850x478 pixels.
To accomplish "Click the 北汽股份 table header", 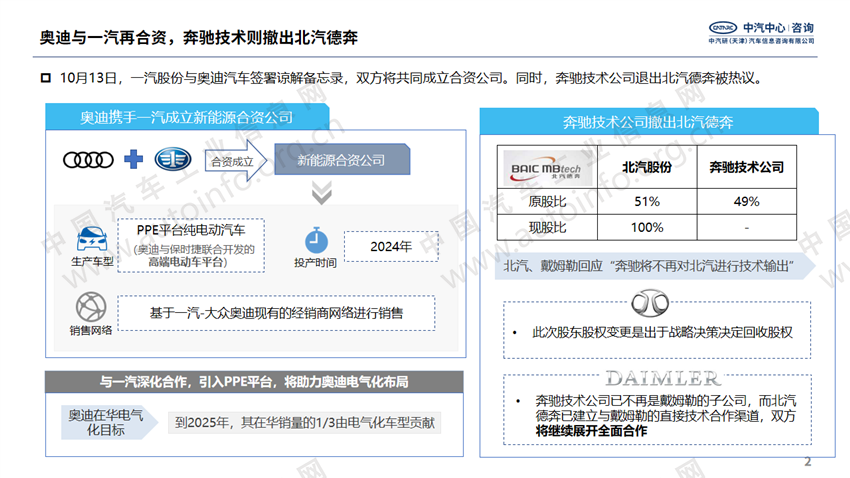I will (x=647, y=167).
